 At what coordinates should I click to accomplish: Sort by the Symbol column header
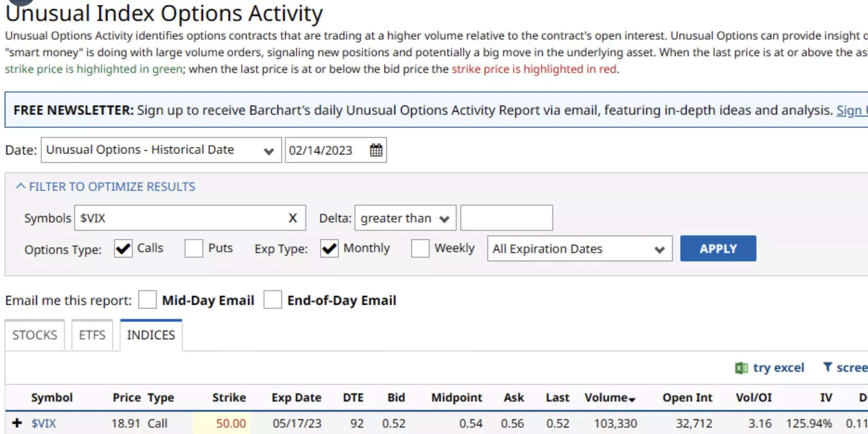tap(52, 398)
